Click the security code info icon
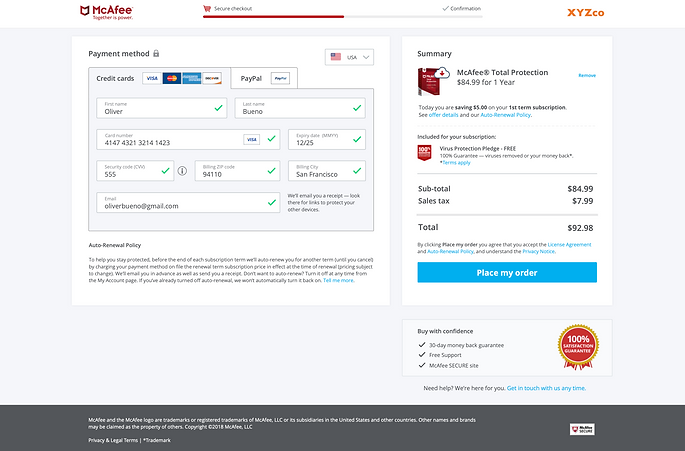Image resolution: width=685 pixels, height=451 pixels. [x=182, y=171]
